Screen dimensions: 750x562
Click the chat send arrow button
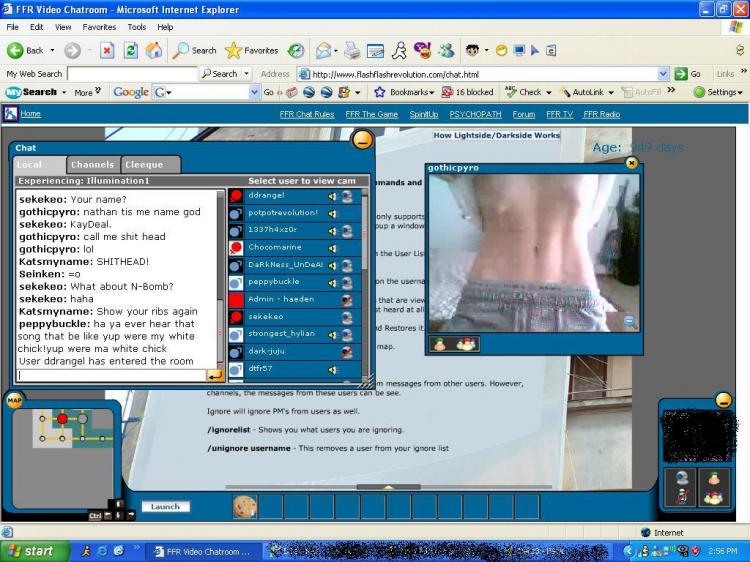[x=215, y=375]
